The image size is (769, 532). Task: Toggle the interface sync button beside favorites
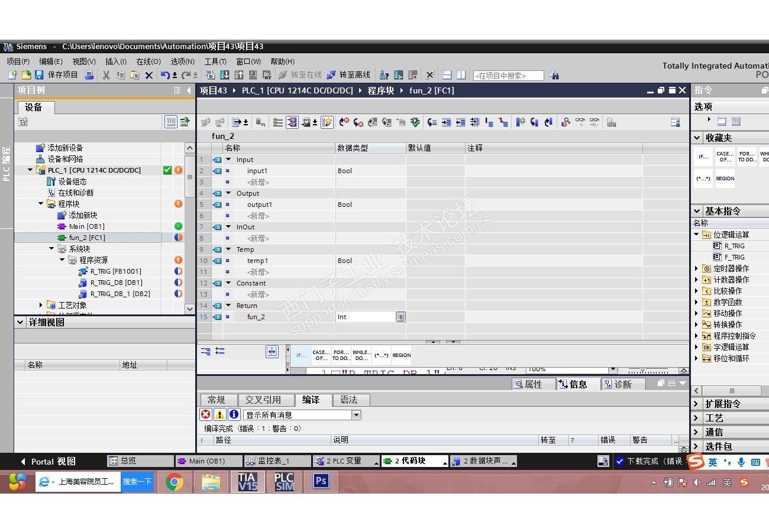[x=272, y=352]
